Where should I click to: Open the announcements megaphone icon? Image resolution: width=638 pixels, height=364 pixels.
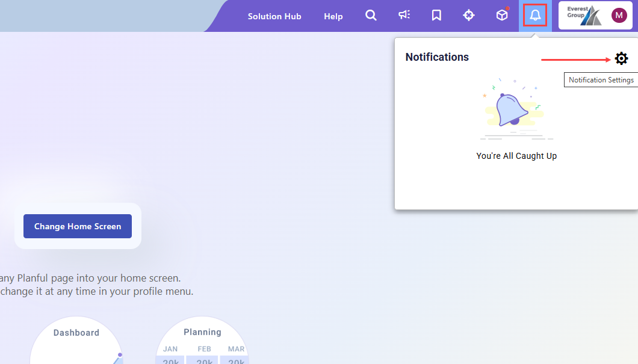(x=404, y=16)
